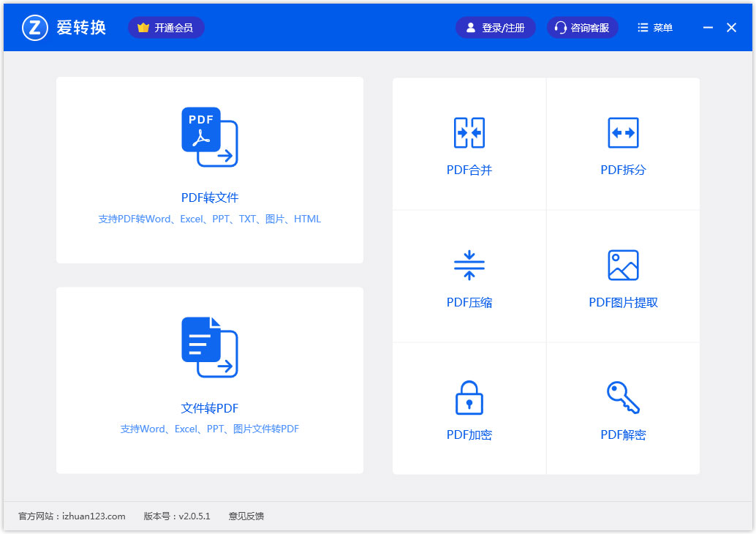The width and height of the screenshot is (756, 534).
Task: Select the PDF合并 merge icon
Action: pyautogui.click(x=469, y=132)
